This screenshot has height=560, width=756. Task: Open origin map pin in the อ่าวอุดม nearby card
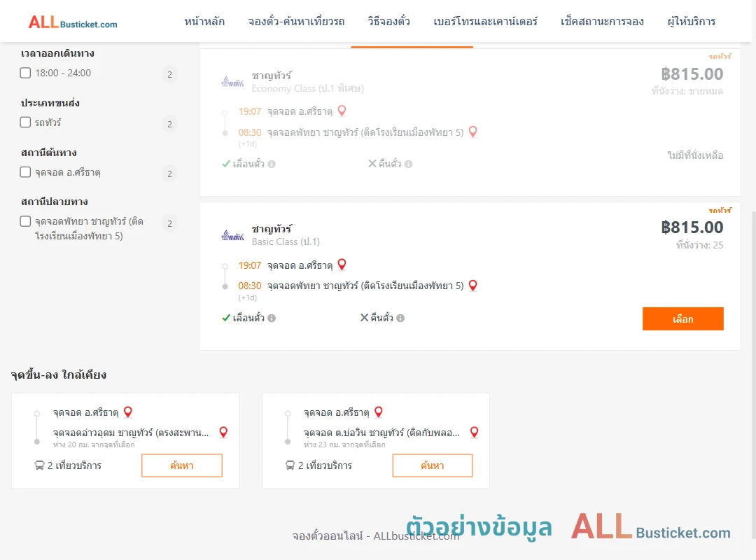pos(128,412)
